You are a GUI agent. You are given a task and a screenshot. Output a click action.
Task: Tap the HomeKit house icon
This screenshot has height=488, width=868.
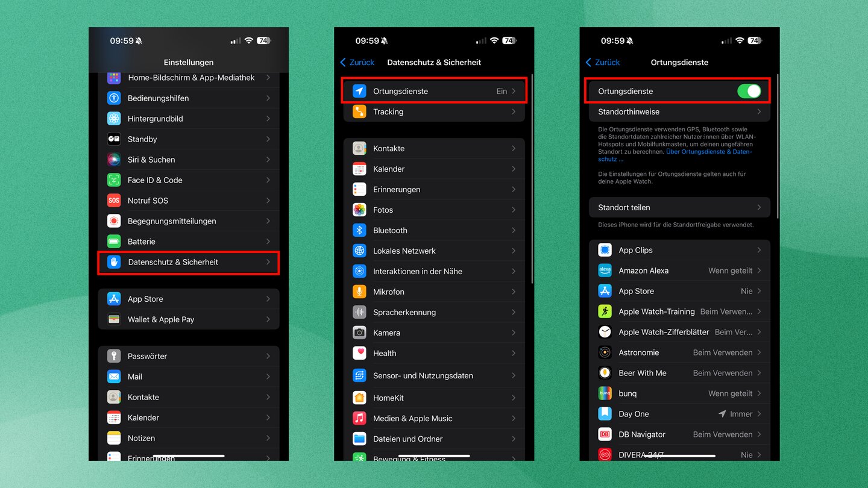pyautogui.click(x=359, y=398)
